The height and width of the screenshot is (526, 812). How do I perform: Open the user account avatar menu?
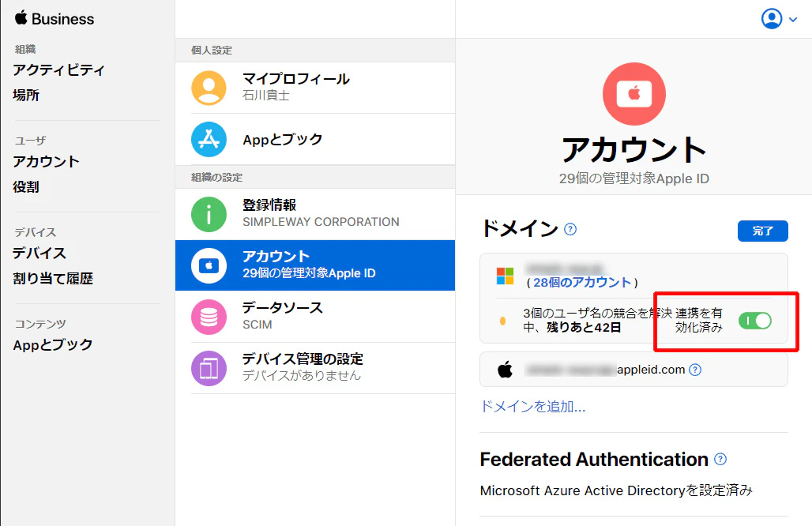tap(771, 19)
